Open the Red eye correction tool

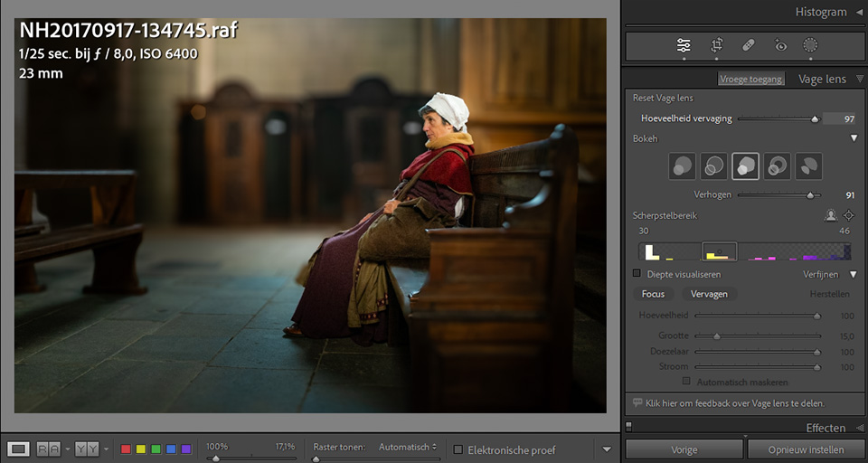click(x=780, y=45)
